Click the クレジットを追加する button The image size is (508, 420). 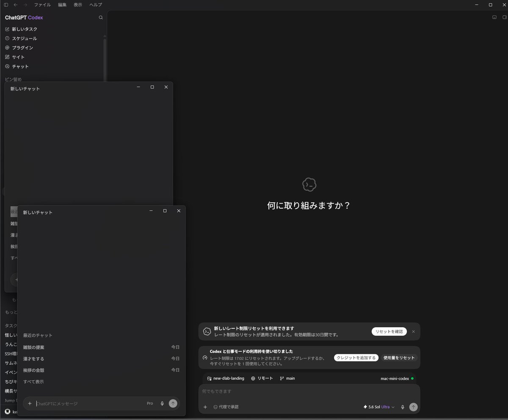click(x=356, y=358)
